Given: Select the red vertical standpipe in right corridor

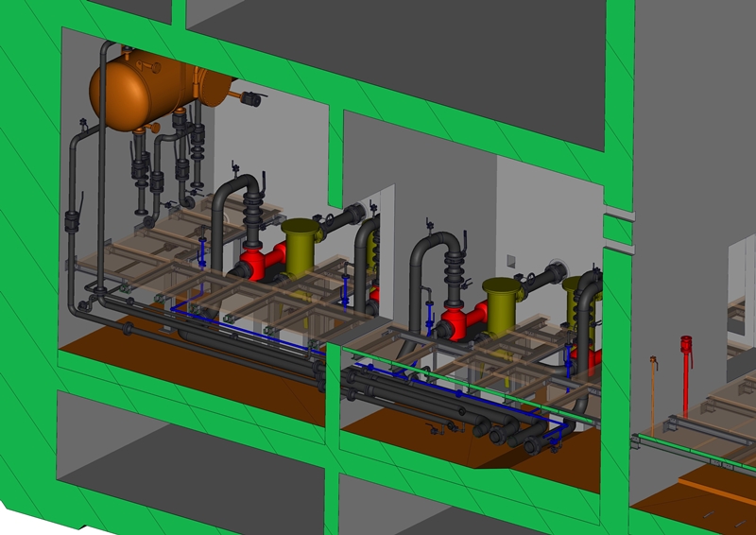Looking at the screenshot, I should click(x=686, y=376).
